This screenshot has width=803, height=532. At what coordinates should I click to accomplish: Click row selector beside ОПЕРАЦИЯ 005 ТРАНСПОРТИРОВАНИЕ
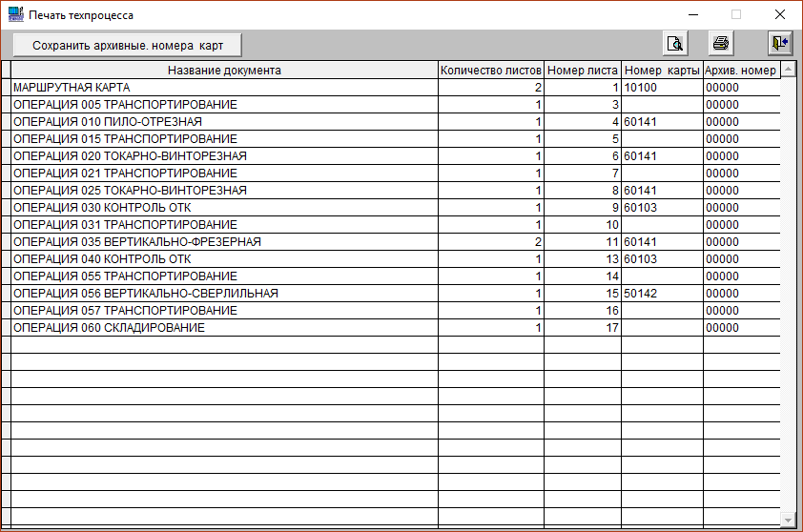[x=6, y=105]
